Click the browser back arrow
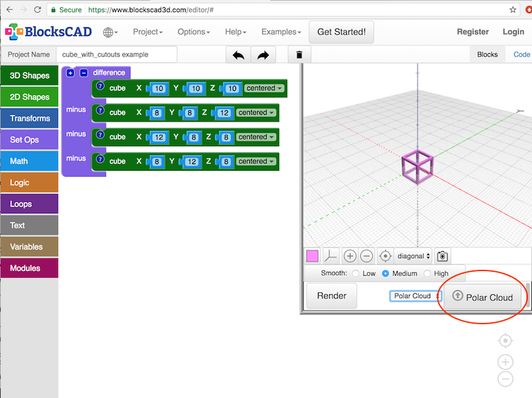The height and width of the screenshot is (398, 532). (x=9, y=9)
